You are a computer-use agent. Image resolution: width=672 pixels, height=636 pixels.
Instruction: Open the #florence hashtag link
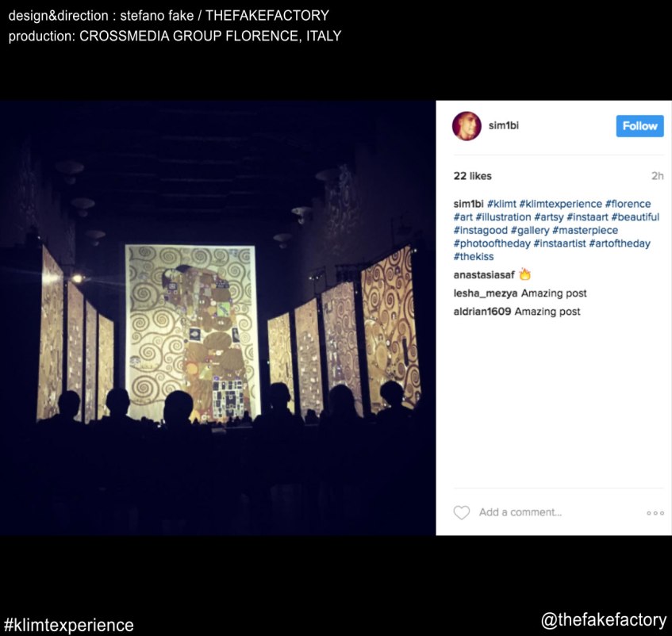pos(628,204)
